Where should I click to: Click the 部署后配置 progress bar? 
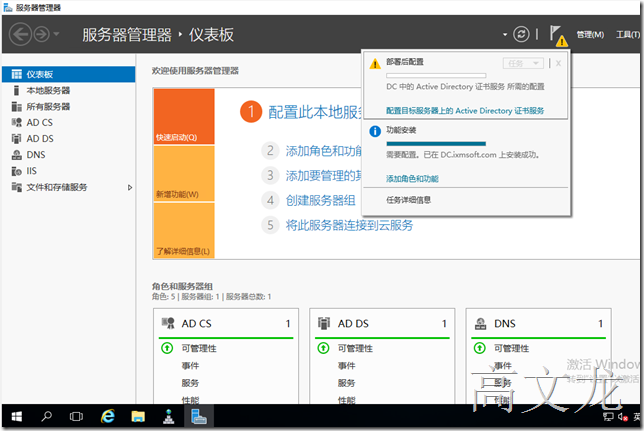(x=436, y=76)
